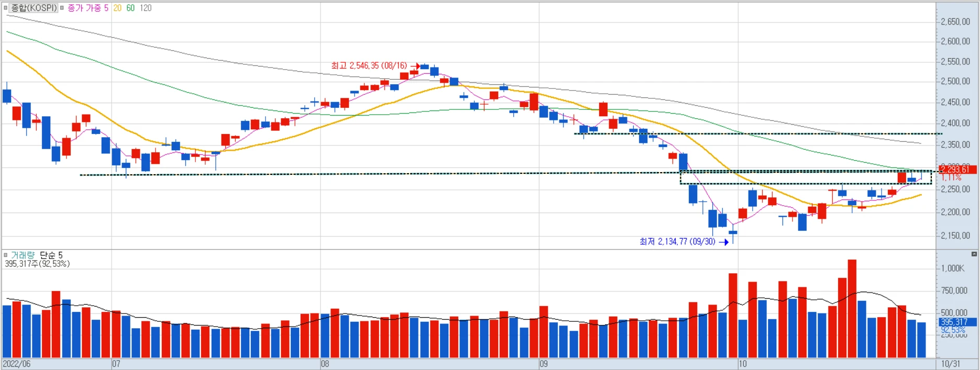Click the red 2,293.61 current price tag
The width and height of the screenshot is (980, 370).
[957, 169]
